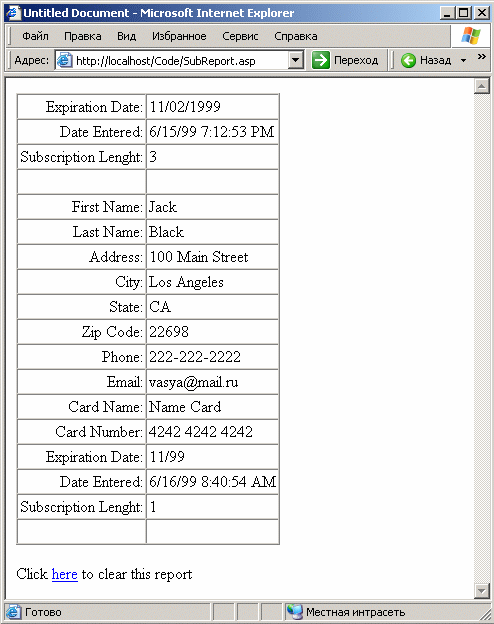The width and height of the screenshot is (494, 624).
Task: Maximize the Internet Explorer window
Action: pos(464,13)
